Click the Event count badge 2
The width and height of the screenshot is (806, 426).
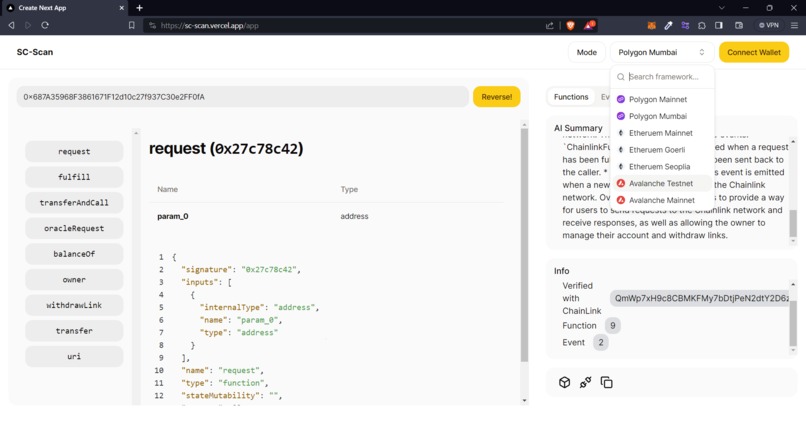coord(601,342)
